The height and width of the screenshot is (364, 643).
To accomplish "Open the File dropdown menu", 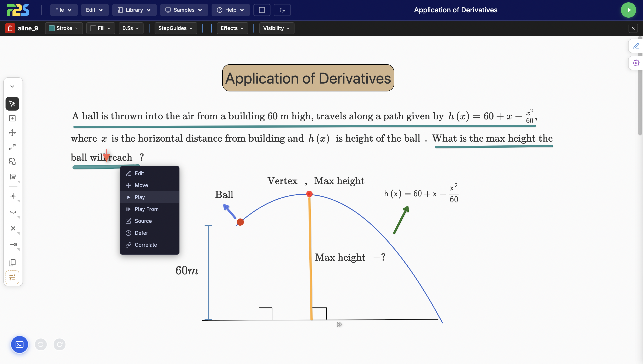I will pyautogui.click(x=64, y=10).
